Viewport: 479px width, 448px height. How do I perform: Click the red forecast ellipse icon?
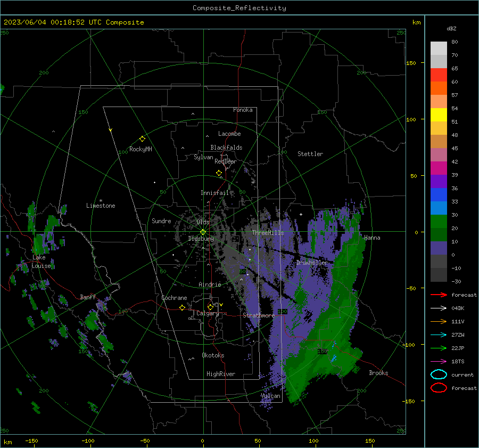coord(439,388)
